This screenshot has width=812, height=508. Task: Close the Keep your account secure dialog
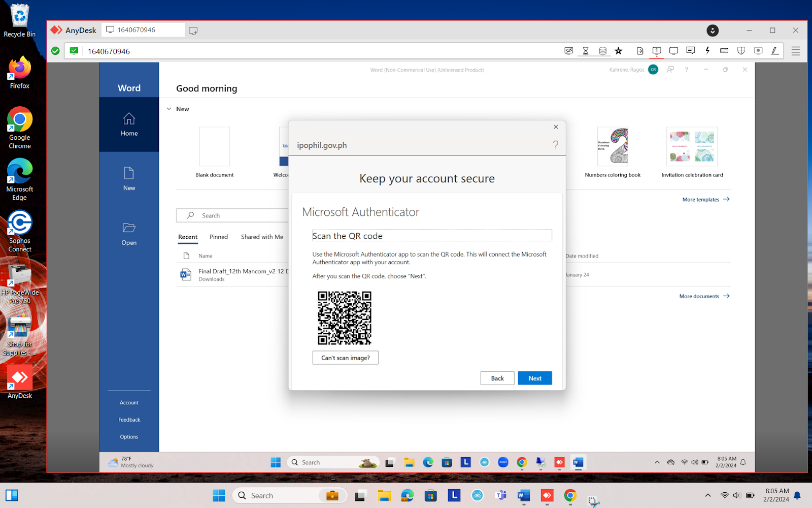(x=556, y=127)
